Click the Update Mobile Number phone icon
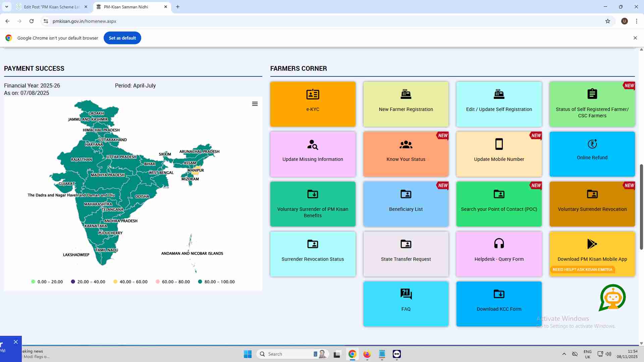Screen dimensions: 644x362 (499, 144)
